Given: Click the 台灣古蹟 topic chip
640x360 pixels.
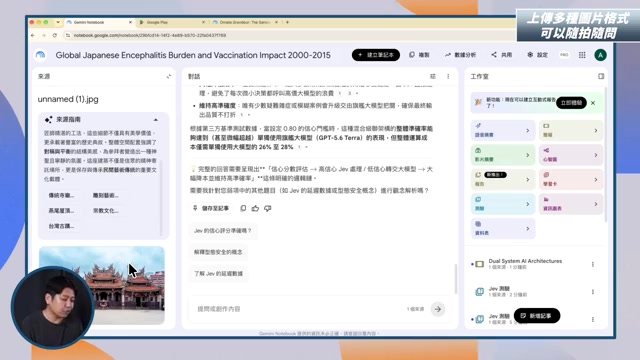Looking at the screenshot, I should pos(61,226).
